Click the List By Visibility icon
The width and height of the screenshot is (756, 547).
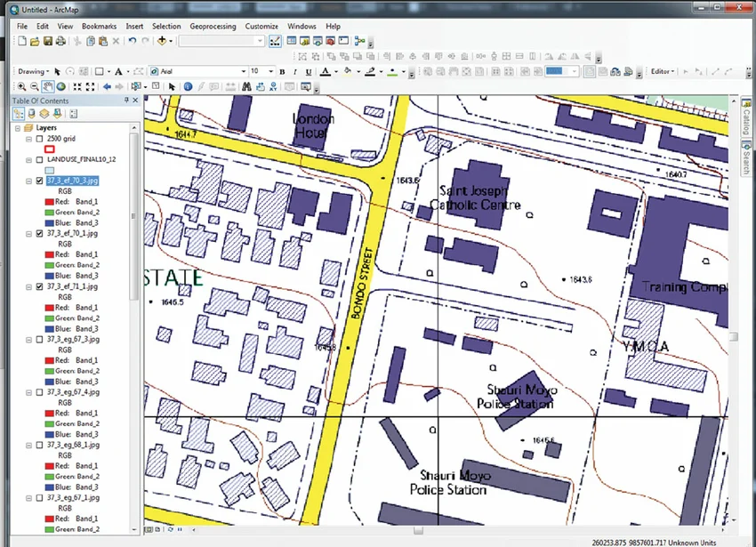pyautogui.click(x=44, y=114)
